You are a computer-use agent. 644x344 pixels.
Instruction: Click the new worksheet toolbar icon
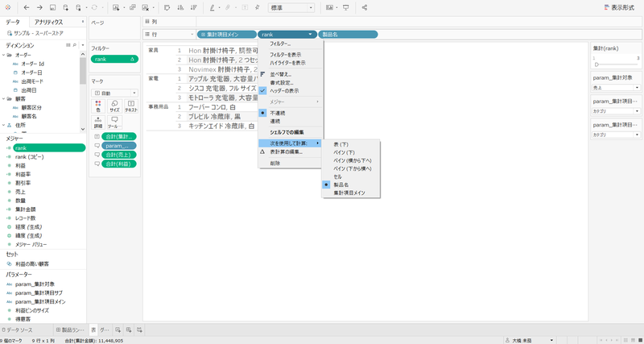pos(116,7)
